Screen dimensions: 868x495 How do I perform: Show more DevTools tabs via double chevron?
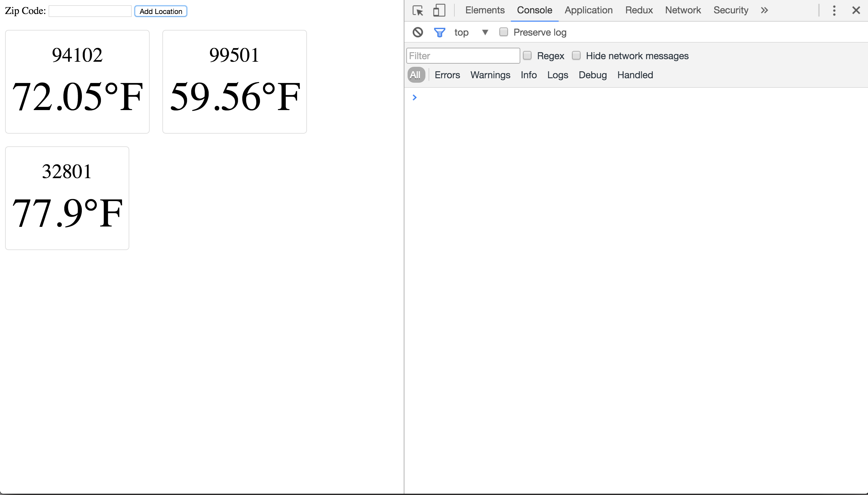(x=764, y=10)
